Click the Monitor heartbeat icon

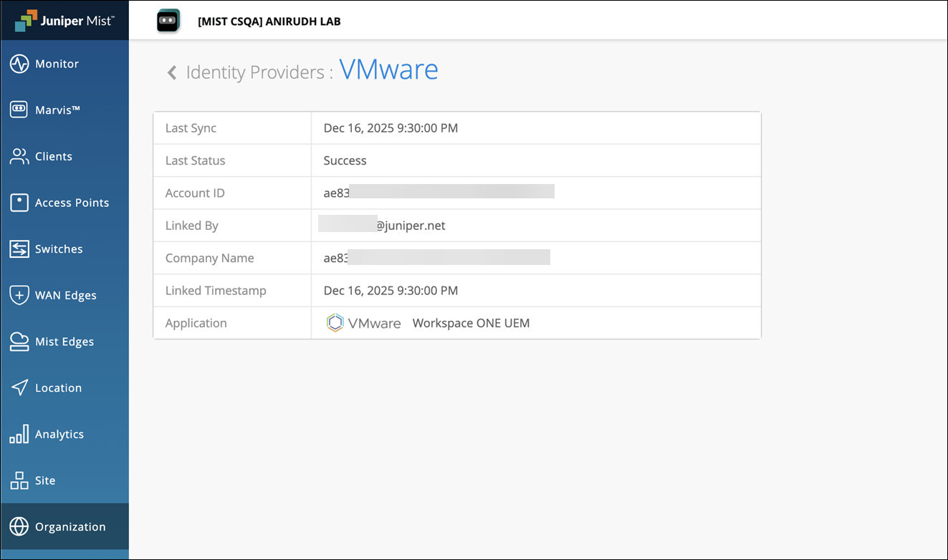point(19,64)
